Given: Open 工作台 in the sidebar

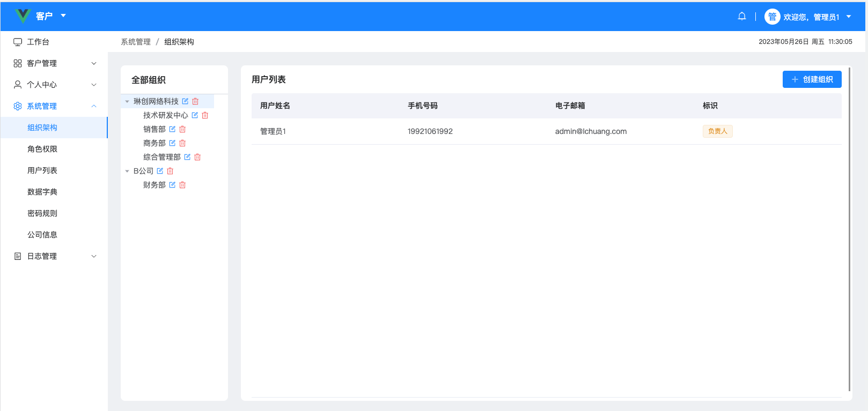Looking at the screenshot, I should click(54, 42).
